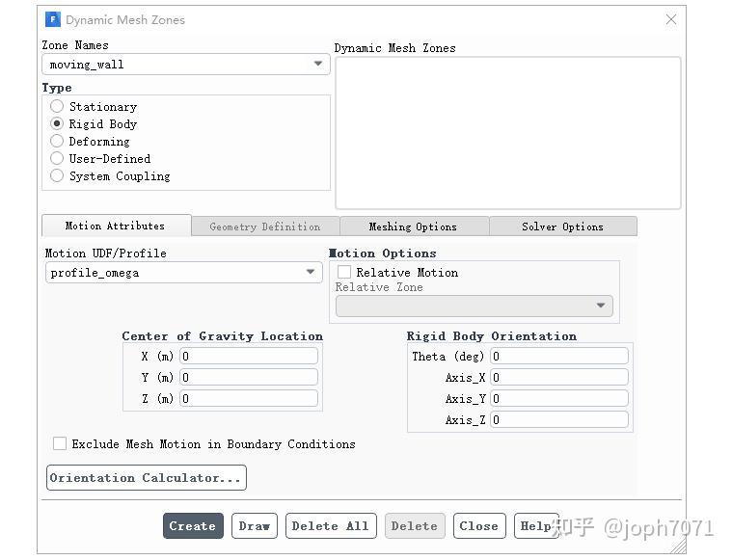
Task: Switch to the Meshing Options tab
Action: pos(413,227)
